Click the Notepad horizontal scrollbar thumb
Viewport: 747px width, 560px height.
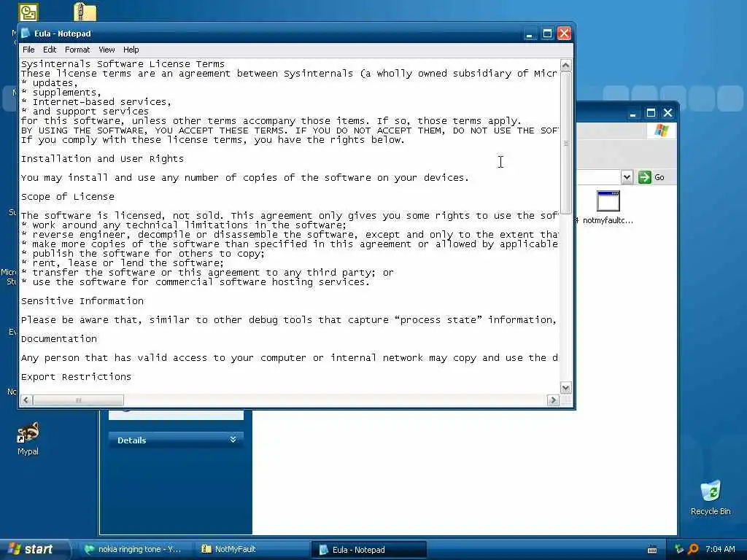(78, 400)
